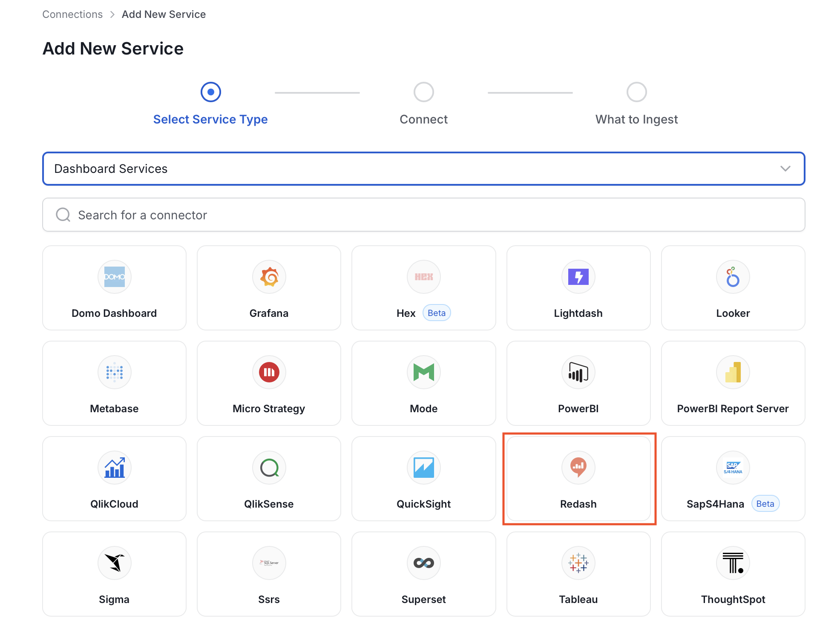Click the Tableau card label
Image resolution: width=840 pixels, height=626 pixels.
click(578, 600)
